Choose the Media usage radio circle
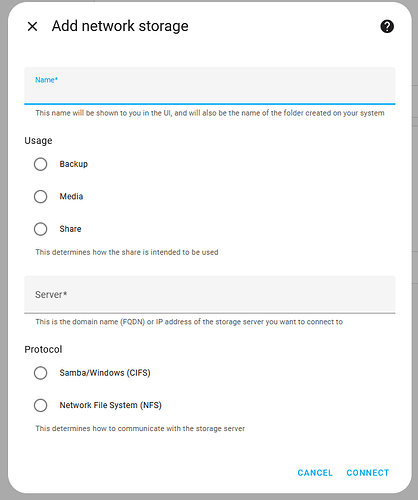 pos(40,196)
